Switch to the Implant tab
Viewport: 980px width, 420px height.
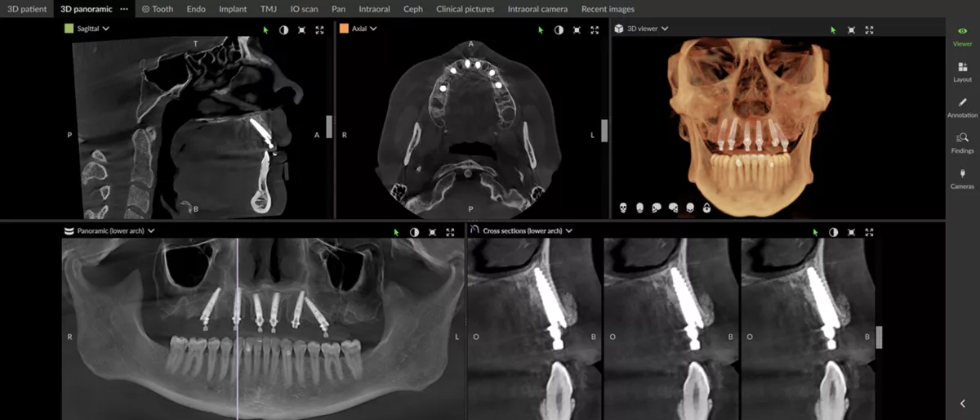(233, 9)
